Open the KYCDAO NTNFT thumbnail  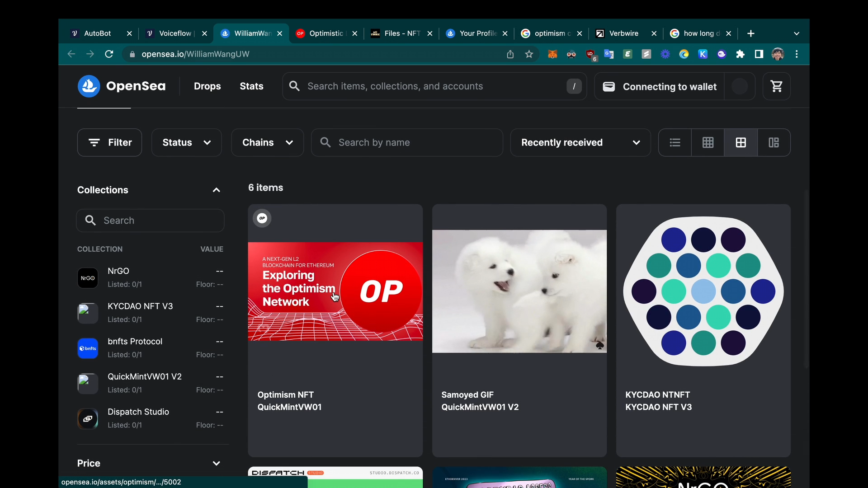[703, 291]
